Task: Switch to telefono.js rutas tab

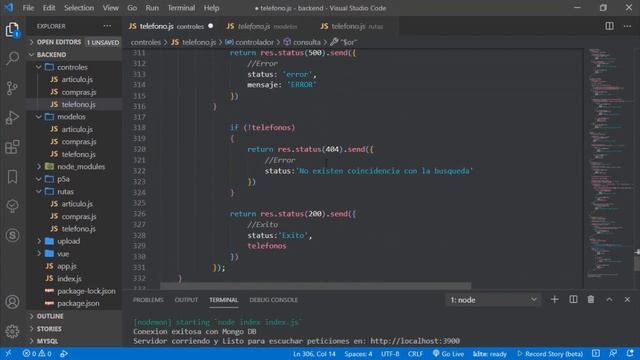Action: click(356, 26)
